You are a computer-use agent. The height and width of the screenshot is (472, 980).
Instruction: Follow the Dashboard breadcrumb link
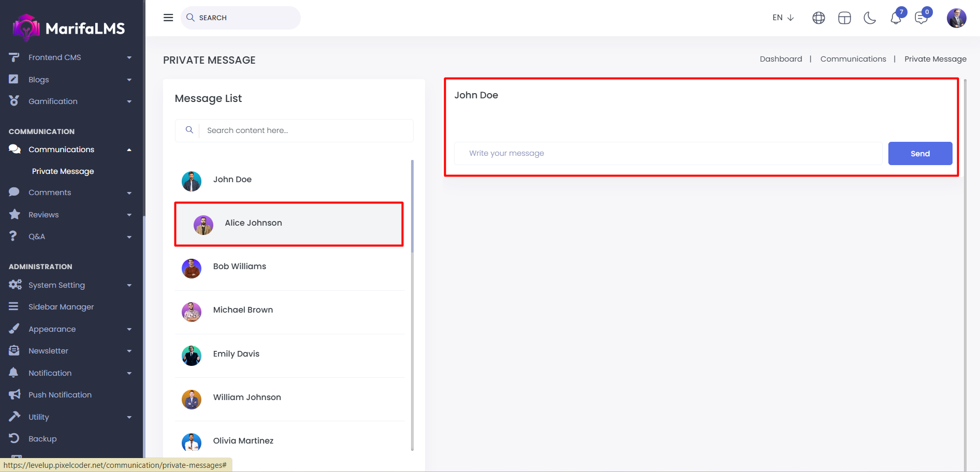point(781,59)
